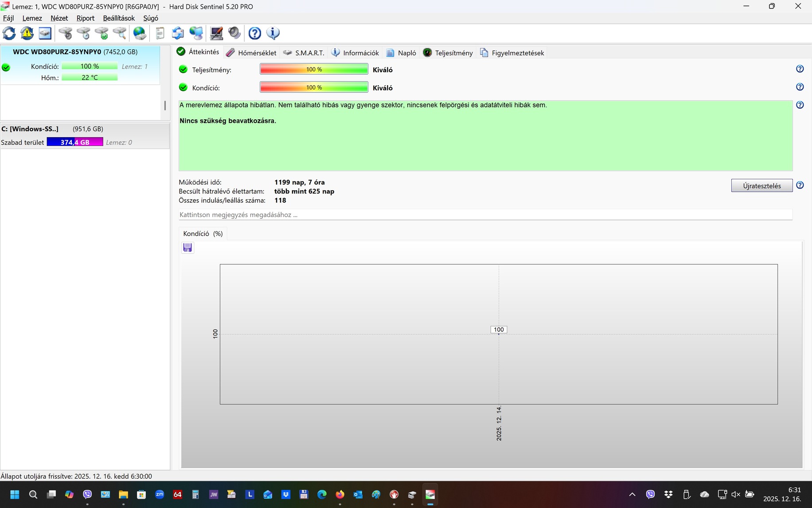Open File Explorer from the taskbar
The height and width of the screenshot is (508, 812).
(x=123, y=494)
